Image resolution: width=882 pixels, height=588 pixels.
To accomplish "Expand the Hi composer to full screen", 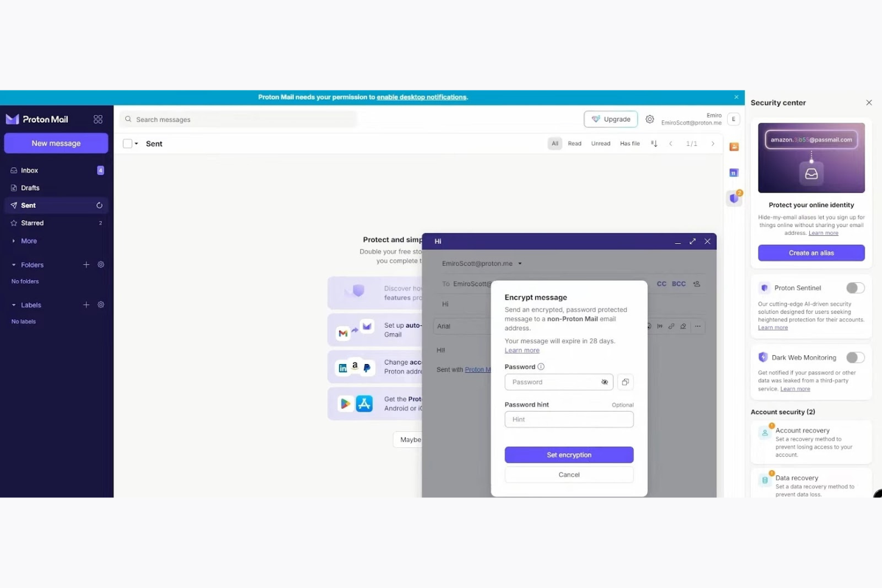I will [692, 241].
